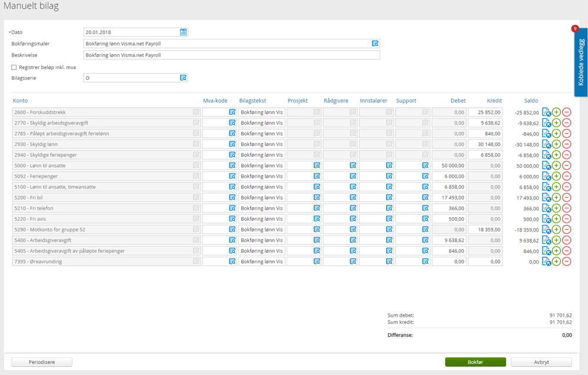This screenshot has width=588, height=375.
Task: Open the Koblede vedlegg side tab
Action: point(581,62)
